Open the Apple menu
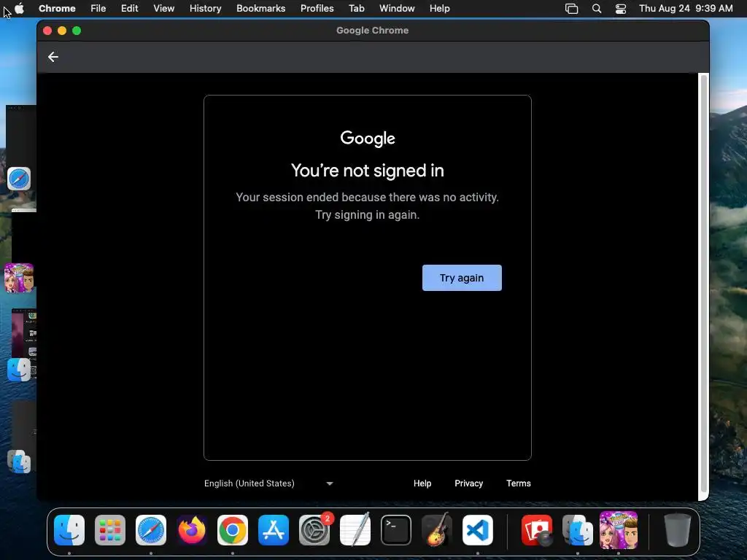This screenshot has width=747, height=560. point(20,9)
